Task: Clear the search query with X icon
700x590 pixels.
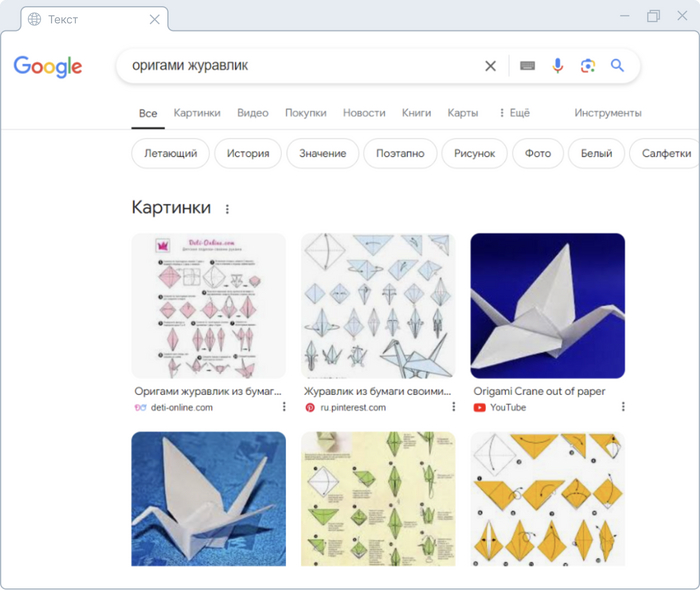Action: [x=490, y=66]
